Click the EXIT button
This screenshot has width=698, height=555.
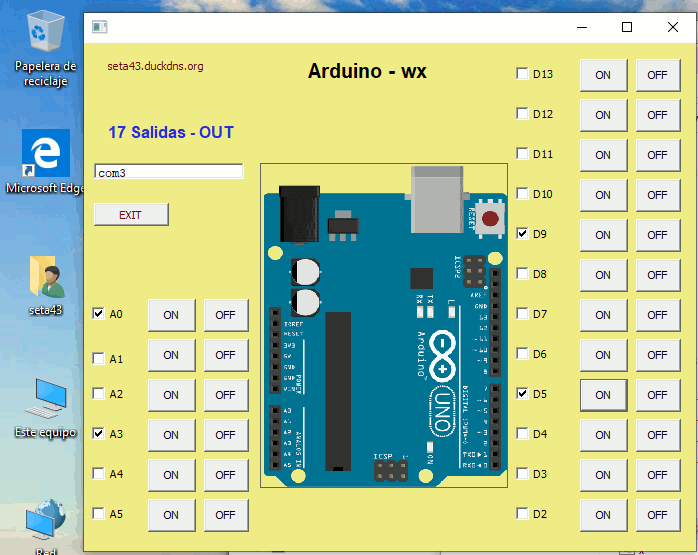[x=131, y=215]
